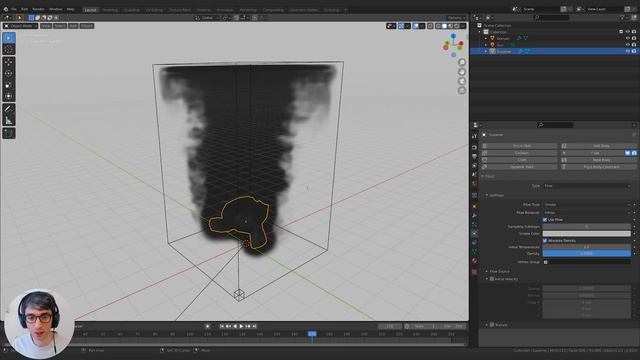Select the Scale tool
Viewport: 640px width, 360px height.
9,85
